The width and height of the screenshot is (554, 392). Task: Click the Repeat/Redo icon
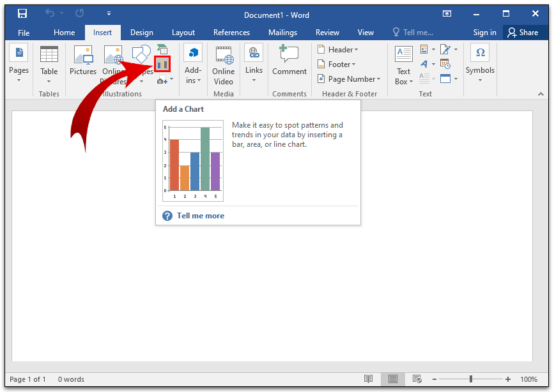(x=79, y=13)
